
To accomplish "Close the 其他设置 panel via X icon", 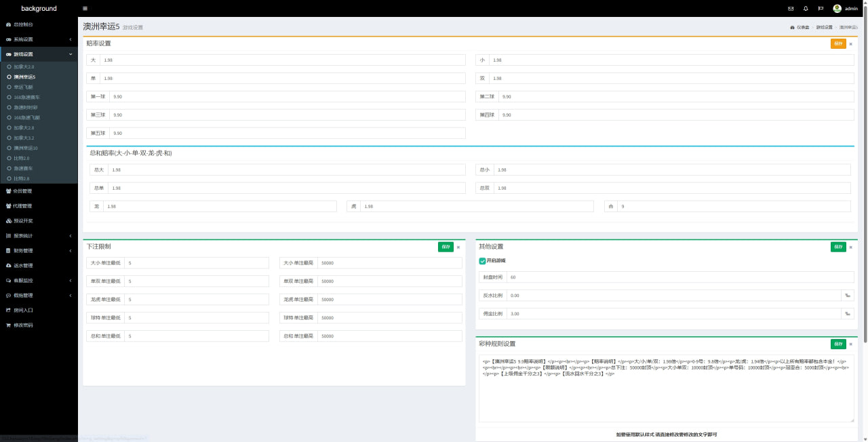I will click(851, 247).
